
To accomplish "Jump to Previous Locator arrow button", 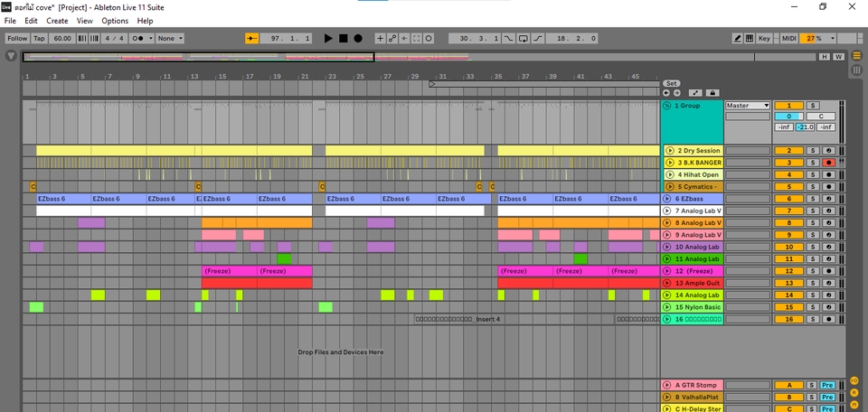I will tap(666, 93).
